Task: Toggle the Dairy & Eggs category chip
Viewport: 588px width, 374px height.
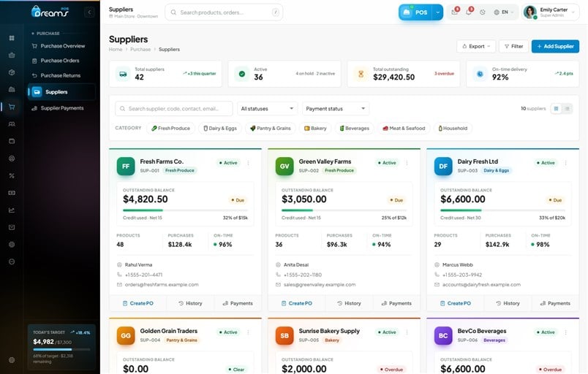Action: tap(219, 128)
